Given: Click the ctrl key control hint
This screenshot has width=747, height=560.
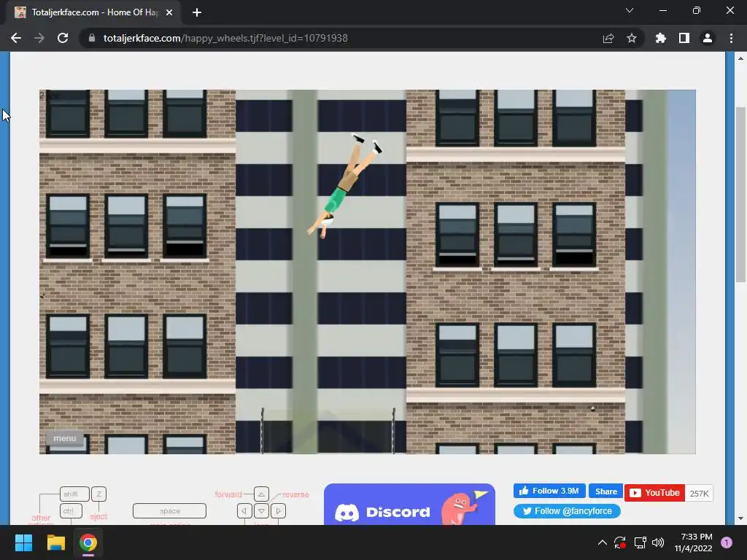Looking at the screenshot, I should 71,511.
